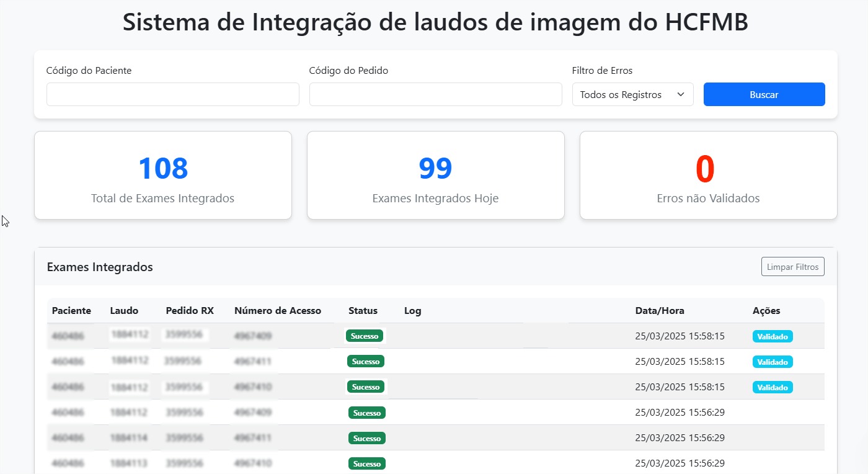This screenshot has width=868, height=474.
Task: Open the Erros não Validados card
Action: point(708,176)
